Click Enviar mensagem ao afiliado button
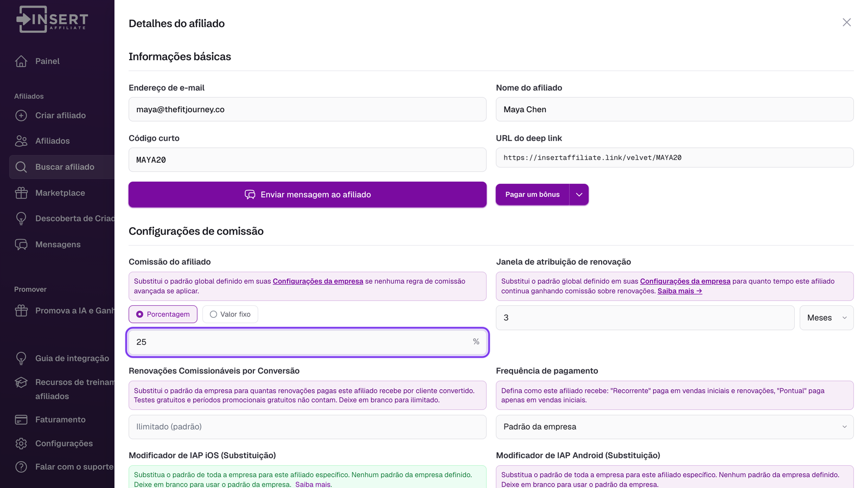This screenshot has width=868, height=488. 308,195
